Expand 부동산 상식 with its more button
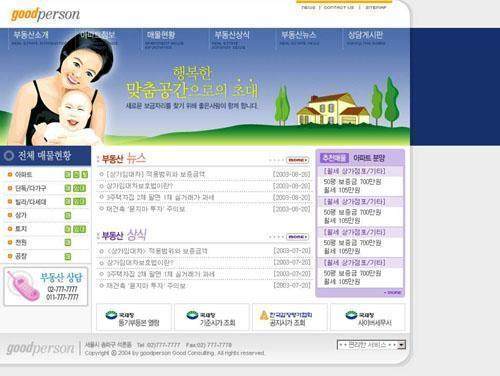This screenshot has width=500, height=376. [x=297, y=237]
